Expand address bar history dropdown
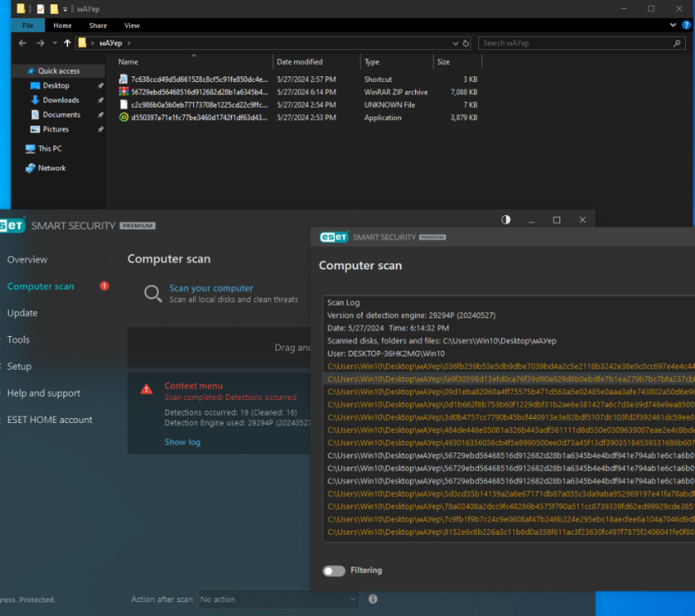695x616 pixels. [455, 44]
